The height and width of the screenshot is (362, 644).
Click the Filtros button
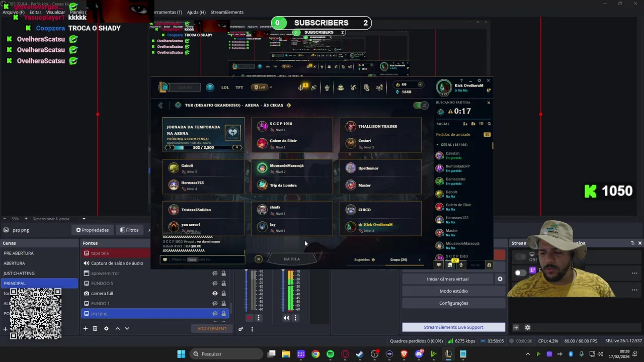129,230
